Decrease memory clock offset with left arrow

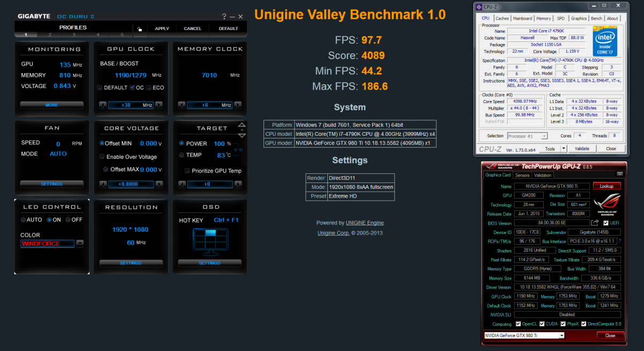(181, 105)
